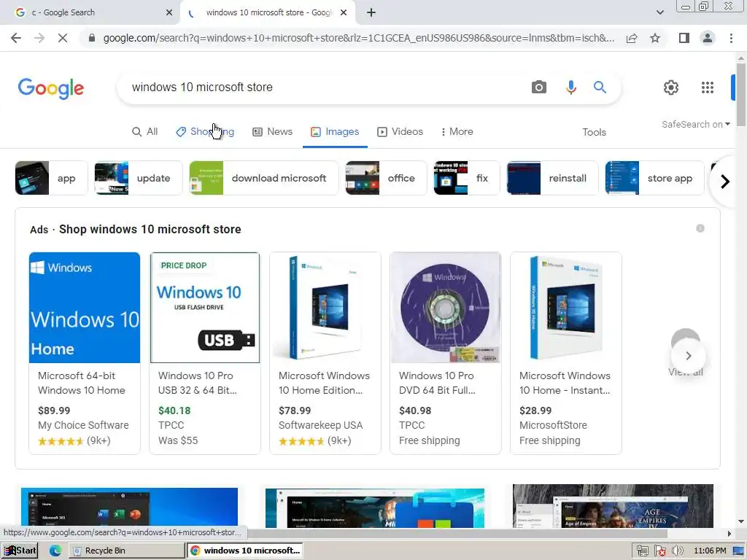Open Windows 10 Pro USB flash drive ad
This screenshot has height=560, width=747.
click(x=205, y=354)
